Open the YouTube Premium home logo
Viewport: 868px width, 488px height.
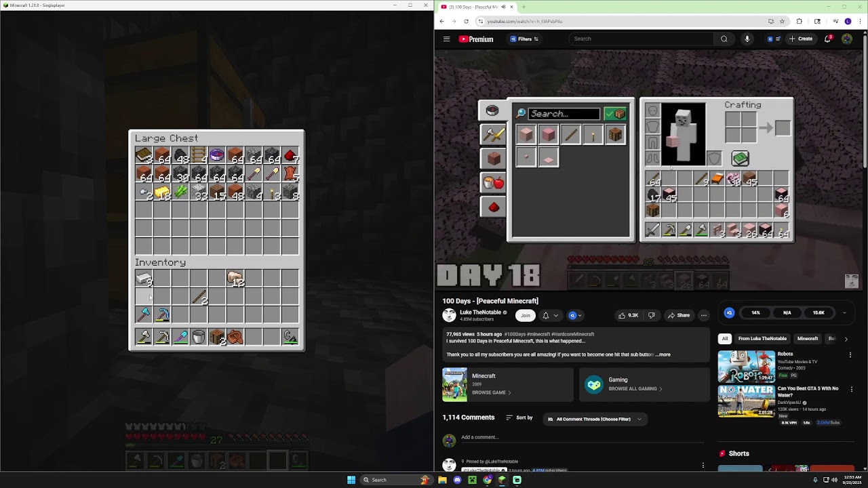tap(476, 39)
